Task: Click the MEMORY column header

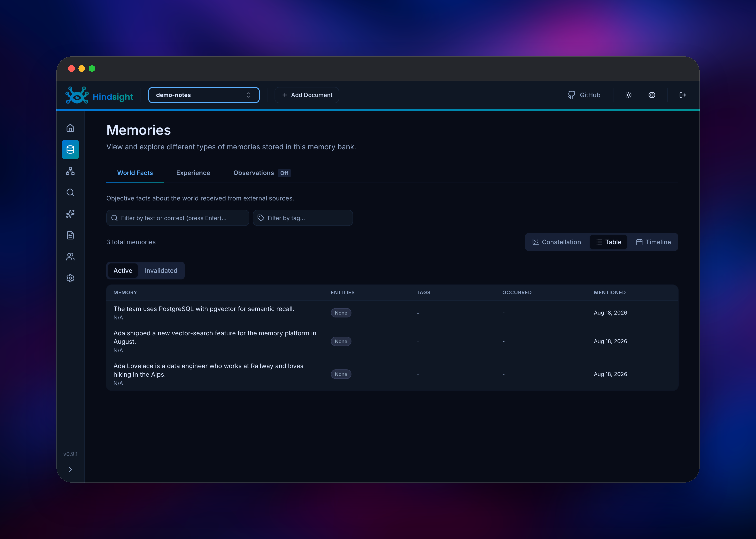Action: [125, 293]
